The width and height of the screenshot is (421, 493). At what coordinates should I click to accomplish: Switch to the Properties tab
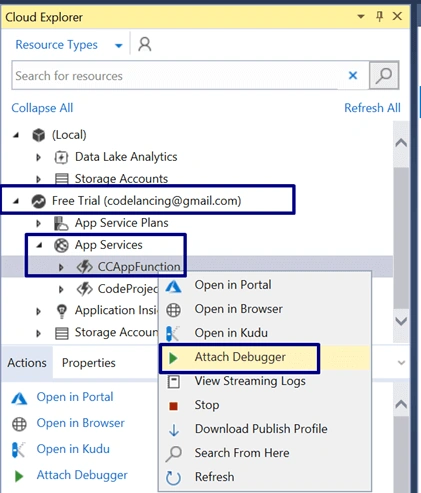pyautogui.click(x=89, y=363)
